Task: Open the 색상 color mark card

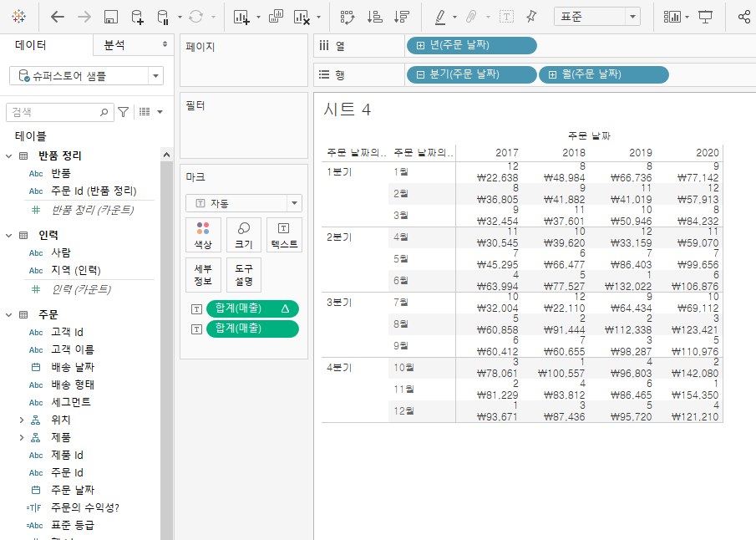Action: [203, 235]
